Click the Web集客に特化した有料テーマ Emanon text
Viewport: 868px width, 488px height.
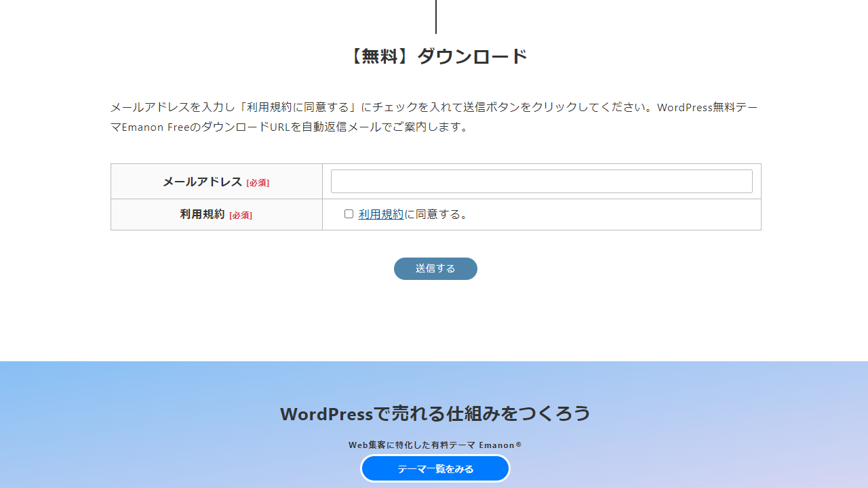pos(435,445)
